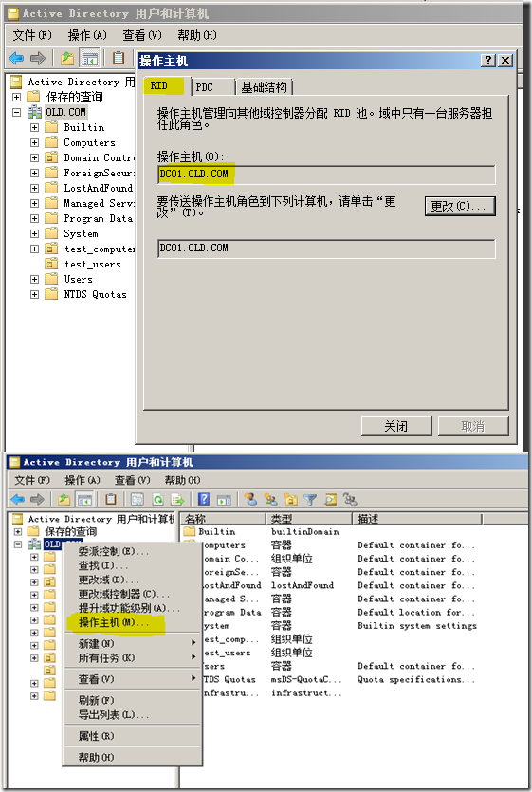Open the 查看(V) menu in the lower window menu bar
Screen dimensions: 532x792
(133, 480)
